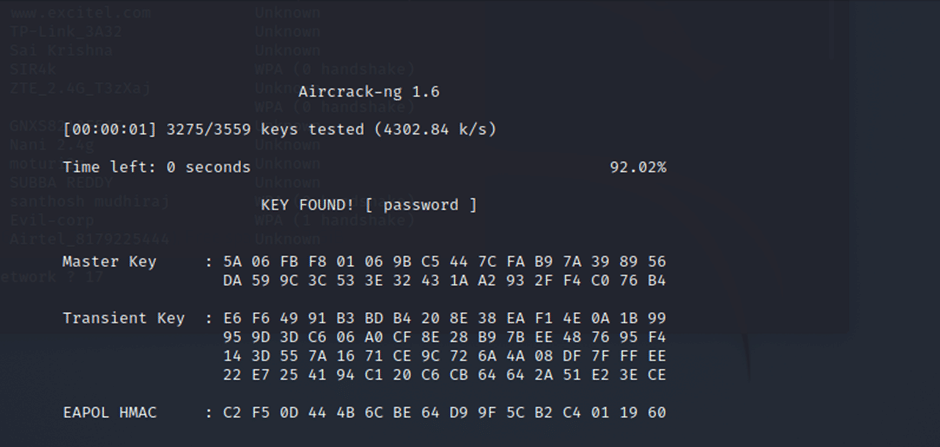940x447 pixels.
Task: Click the first Transient Key hex line
Action: point(444,318)
